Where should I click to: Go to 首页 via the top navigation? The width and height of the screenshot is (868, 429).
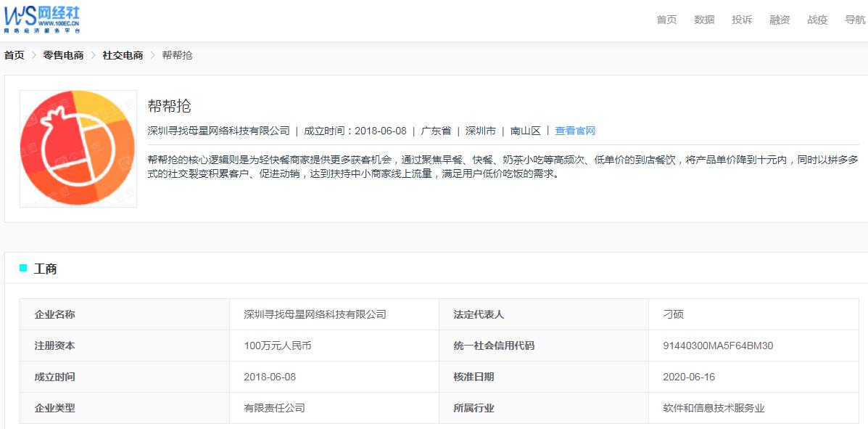666,20
